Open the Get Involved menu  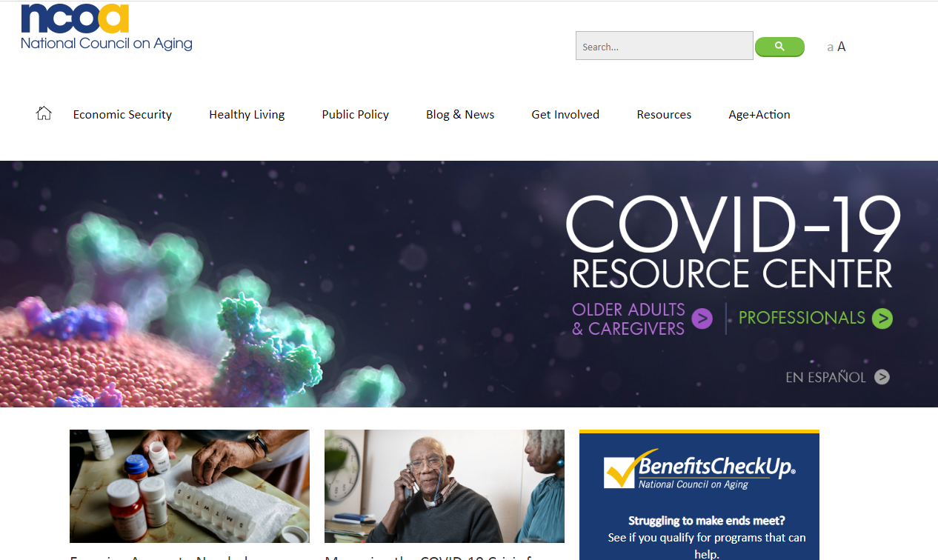[565, 114]
